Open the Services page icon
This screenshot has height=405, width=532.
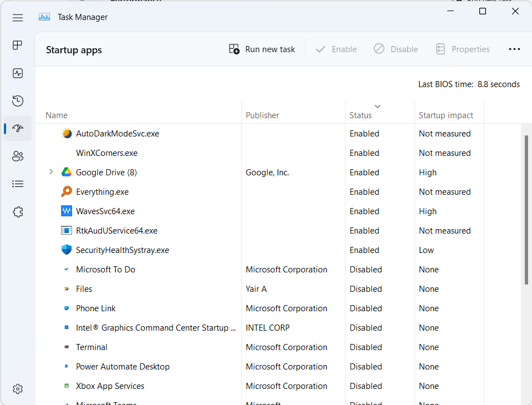(x=18, y=212)
